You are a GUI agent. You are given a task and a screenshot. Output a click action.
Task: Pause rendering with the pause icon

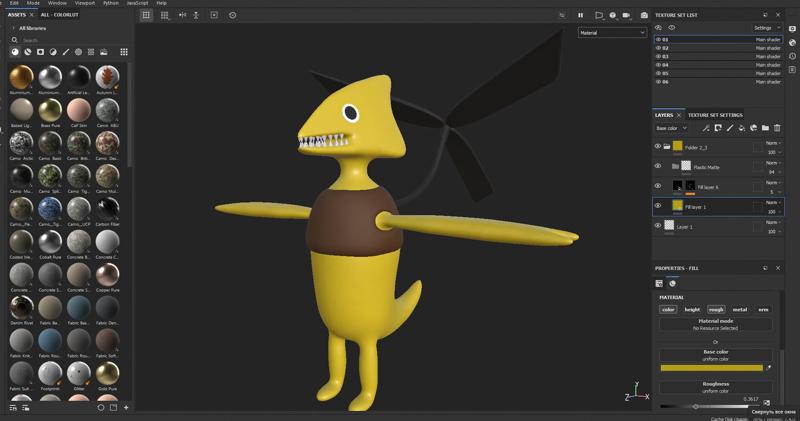click(580, 15)
